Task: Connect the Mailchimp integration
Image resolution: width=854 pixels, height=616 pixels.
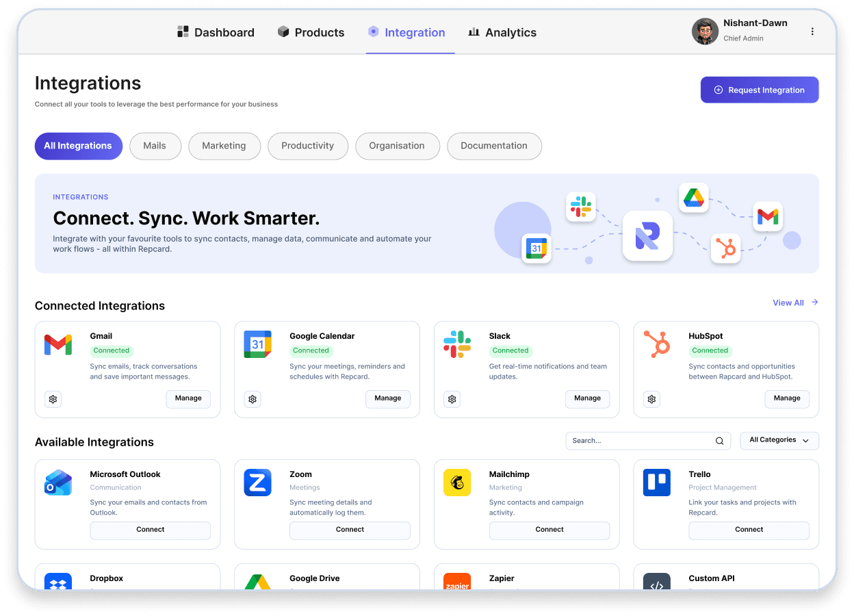Action: click(x=549, y=530)
